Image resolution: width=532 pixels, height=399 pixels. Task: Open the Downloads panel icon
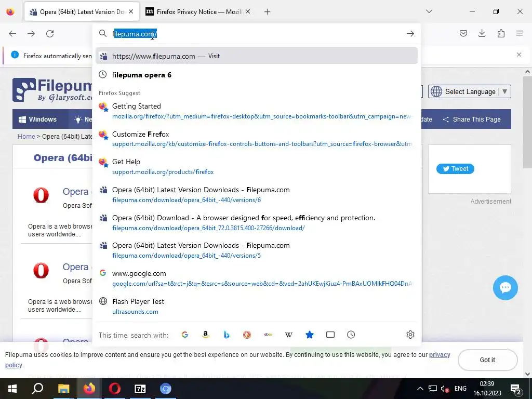tap(482, 33)
